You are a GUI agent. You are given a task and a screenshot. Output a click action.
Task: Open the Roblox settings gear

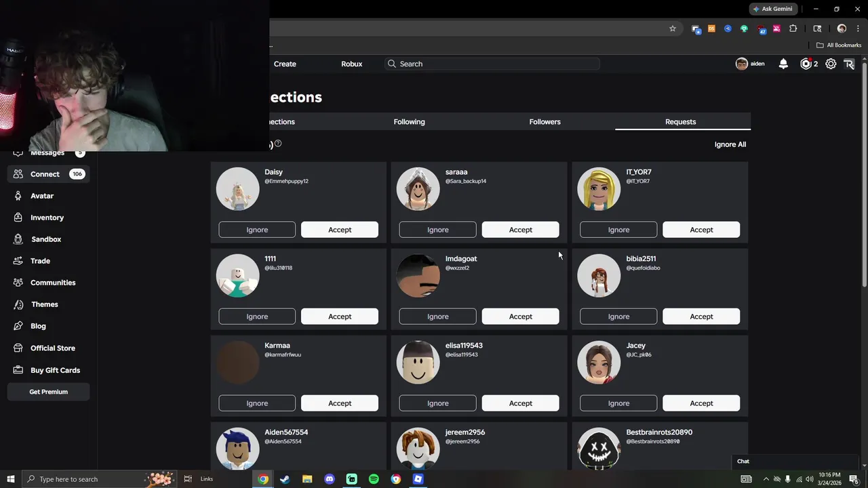coord(831,64)
